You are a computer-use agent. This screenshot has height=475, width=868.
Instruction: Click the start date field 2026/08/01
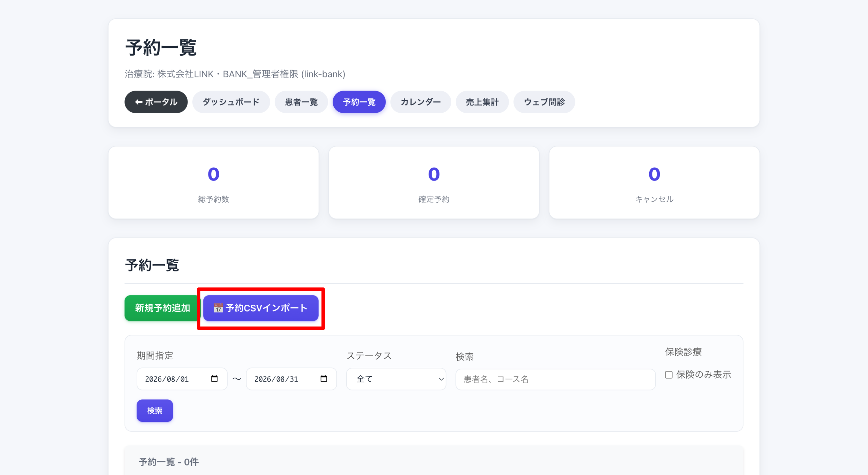[182, 379]
